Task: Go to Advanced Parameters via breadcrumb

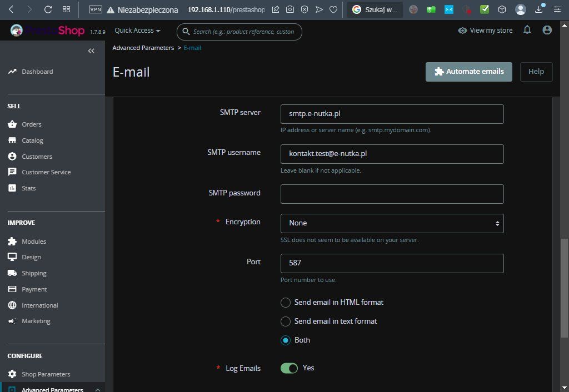Action: click(143, 48)
